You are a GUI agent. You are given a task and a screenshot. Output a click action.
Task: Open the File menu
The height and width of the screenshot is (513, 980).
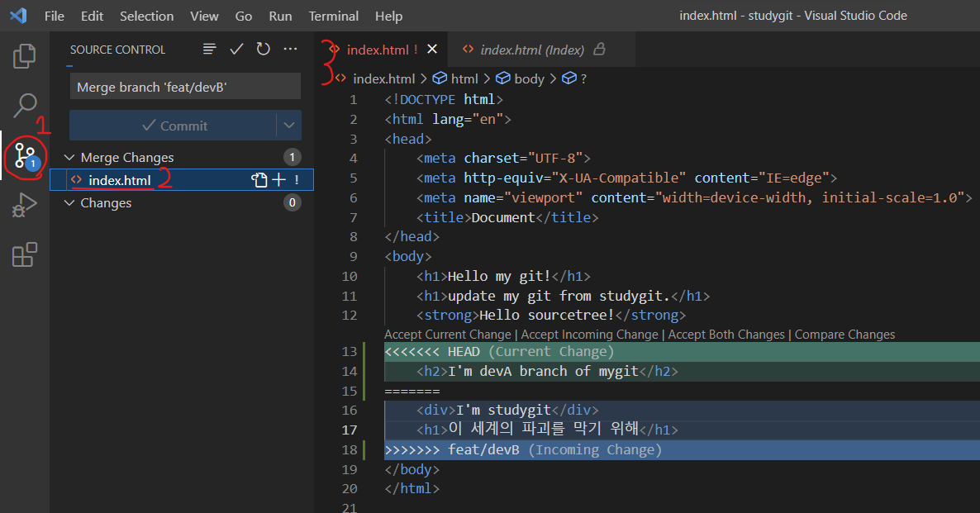pyautogui.click(x=55, y=17)
